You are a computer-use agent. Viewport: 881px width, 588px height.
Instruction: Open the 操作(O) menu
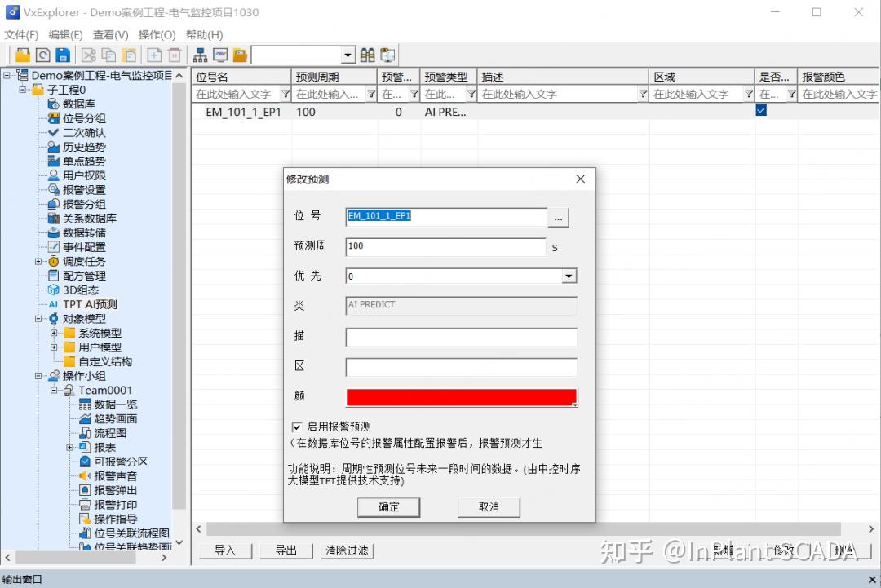(157, 35)
